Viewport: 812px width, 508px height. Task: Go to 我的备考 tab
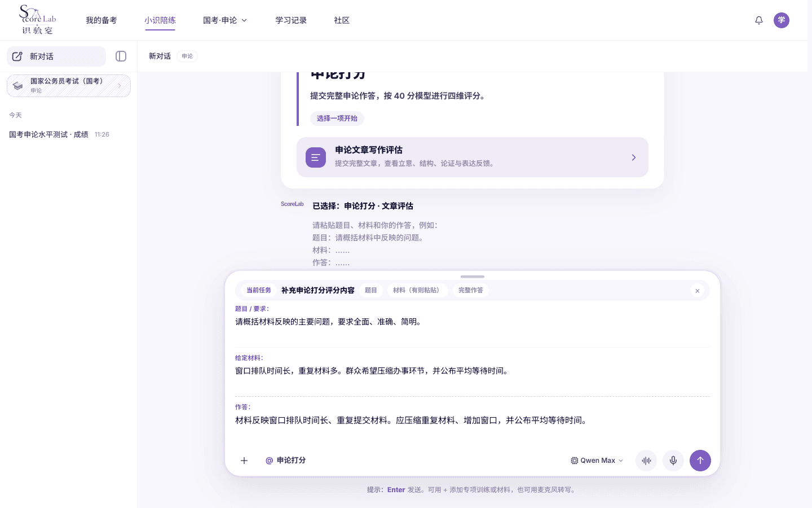pos(101,20)
